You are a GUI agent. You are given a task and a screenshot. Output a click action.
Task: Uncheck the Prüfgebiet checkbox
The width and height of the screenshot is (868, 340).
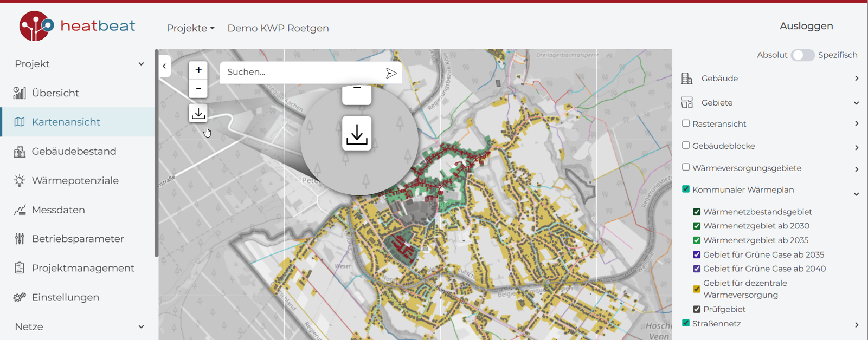point(697,309)
